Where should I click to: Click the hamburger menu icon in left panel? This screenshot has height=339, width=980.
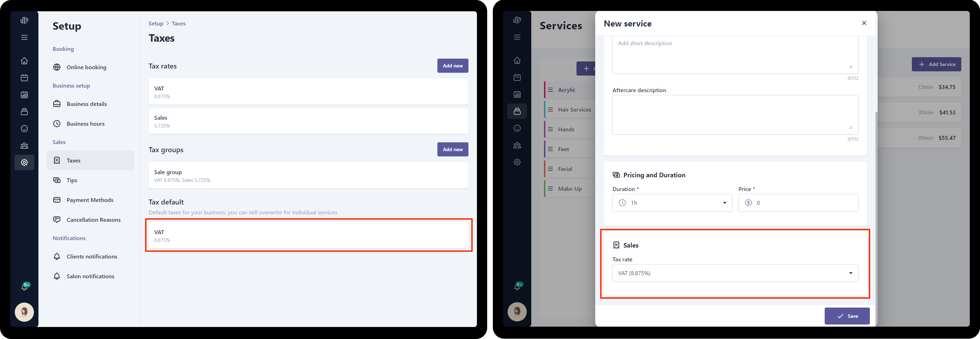[24, 37]
